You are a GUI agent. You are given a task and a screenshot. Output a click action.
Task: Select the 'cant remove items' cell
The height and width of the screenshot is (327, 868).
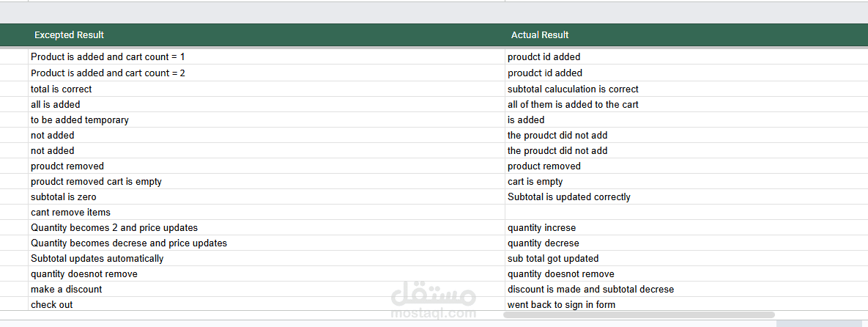click(x=70, y=212)
